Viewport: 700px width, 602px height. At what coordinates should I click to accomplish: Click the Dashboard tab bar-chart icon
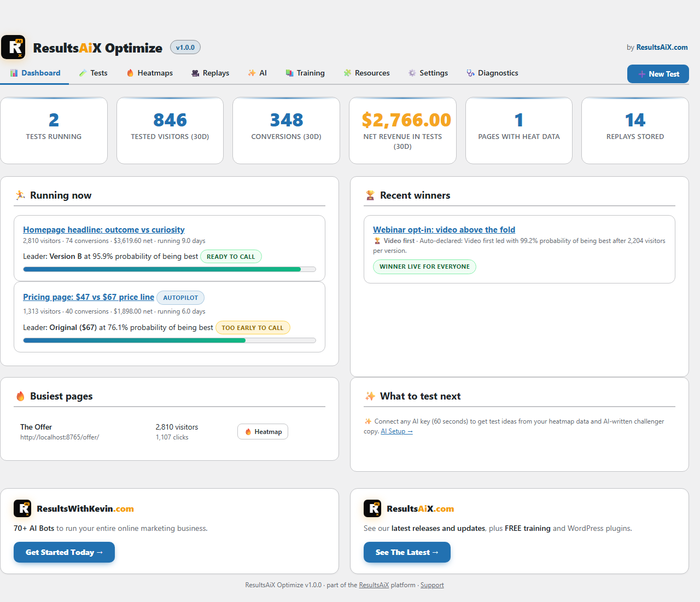[x=14, y=73]
